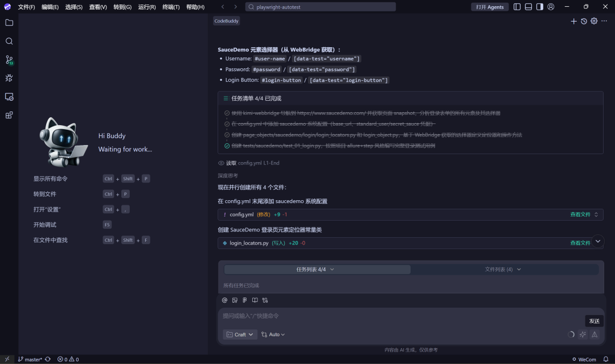Screen dimensions: 615x364
Task: Open the Auto model dropdown
Action: [273, 334]
